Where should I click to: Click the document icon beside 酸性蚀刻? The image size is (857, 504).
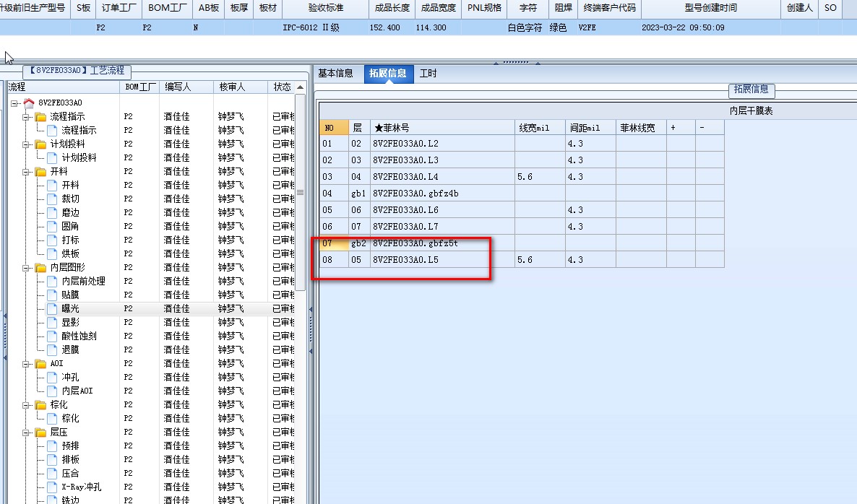pos(52,336)
